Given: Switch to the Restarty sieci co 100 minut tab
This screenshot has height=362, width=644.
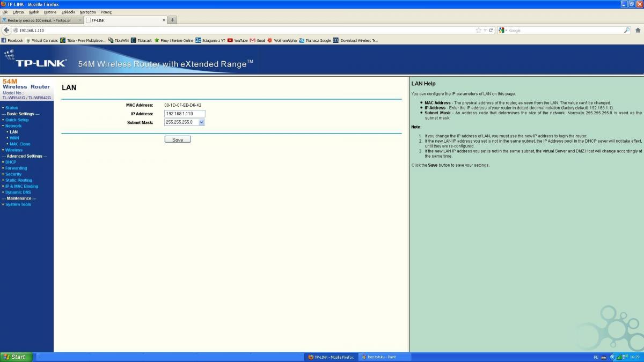Looking at the screenshot, I should (42, 20).
